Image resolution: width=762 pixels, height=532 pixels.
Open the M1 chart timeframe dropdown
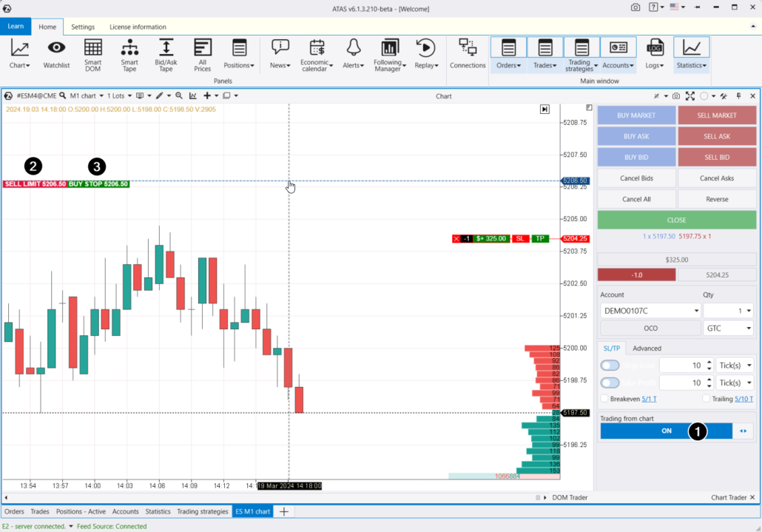pyautogui.click(x=86, y=95)
